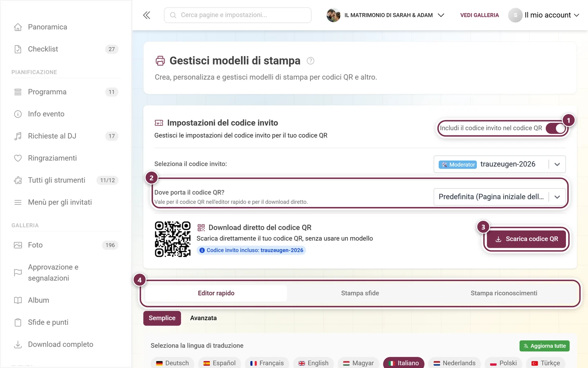Switch to the Editor rapido tab
The height and width of the screenshot is (368, 588).
216,293
